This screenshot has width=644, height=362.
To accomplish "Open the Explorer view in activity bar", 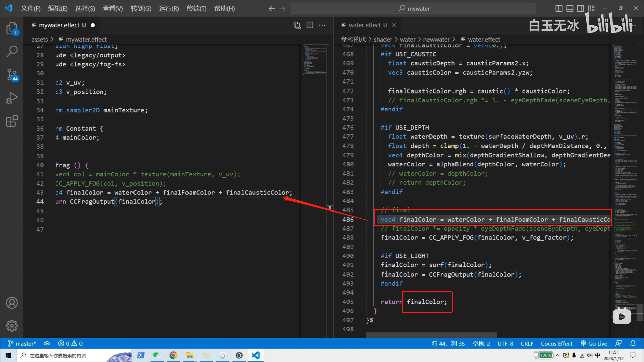I will [x=12, y=28].
